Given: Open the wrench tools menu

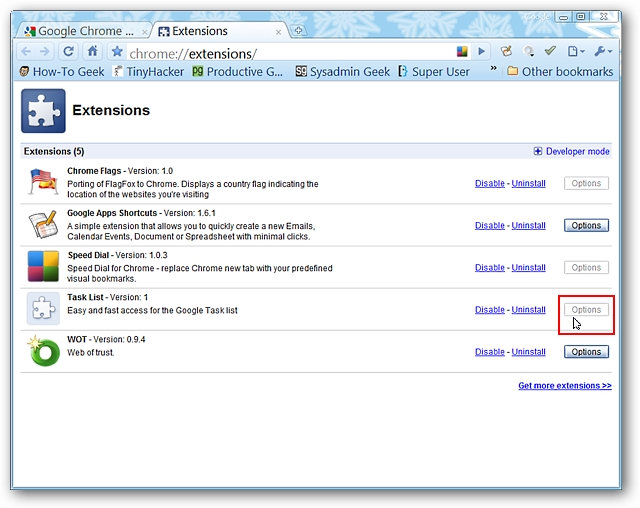Looking at the screenshot, I should pyautogui.click(x=603, y=51).
